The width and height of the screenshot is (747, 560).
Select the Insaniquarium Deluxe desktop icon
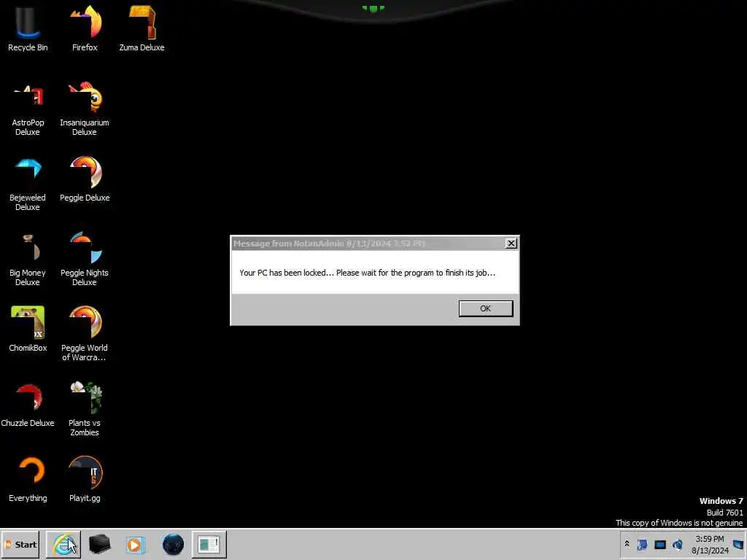(x=85, y=109)
